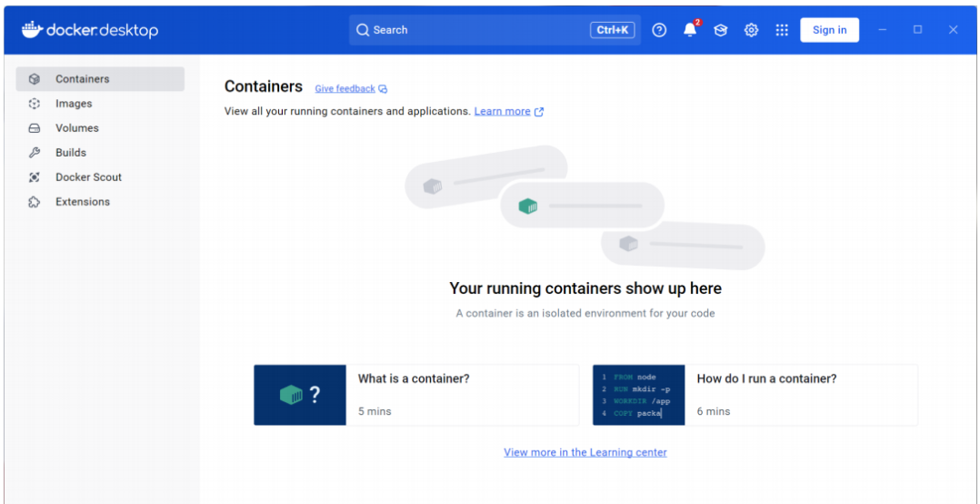Click the external link icon after Learn more
The height and width of the screenshot is (504, 980).
[x=539, y=112]
